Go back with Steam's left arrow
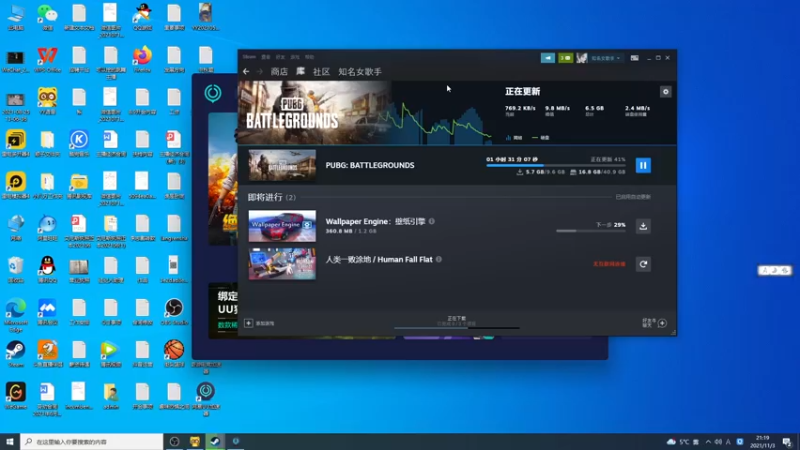 point(246,71)
